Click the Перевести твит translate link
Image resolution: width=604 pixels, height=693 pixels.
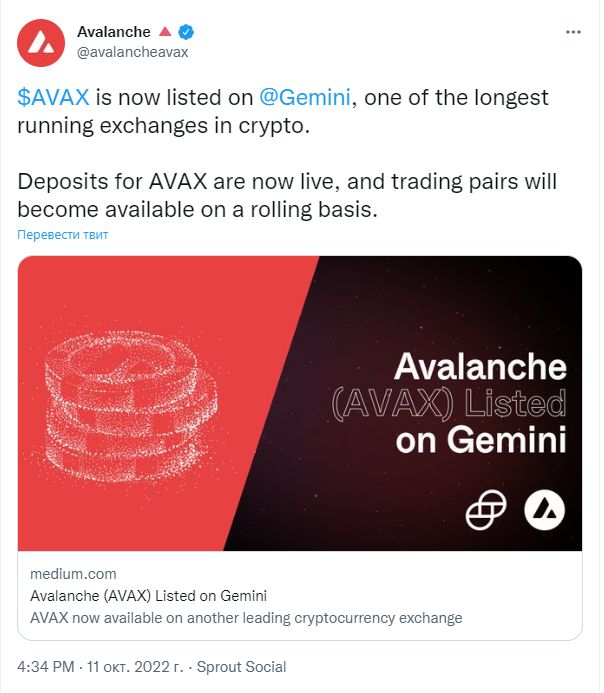tap(62, 235)
